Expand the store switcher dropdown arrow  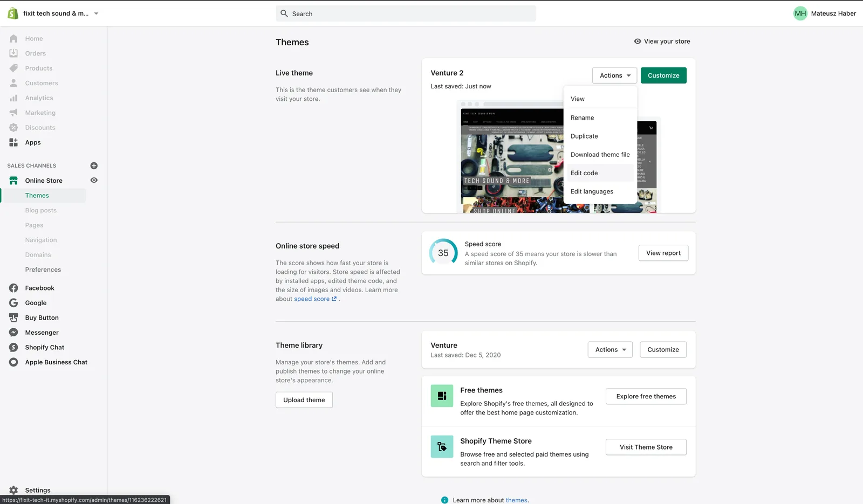96,13
